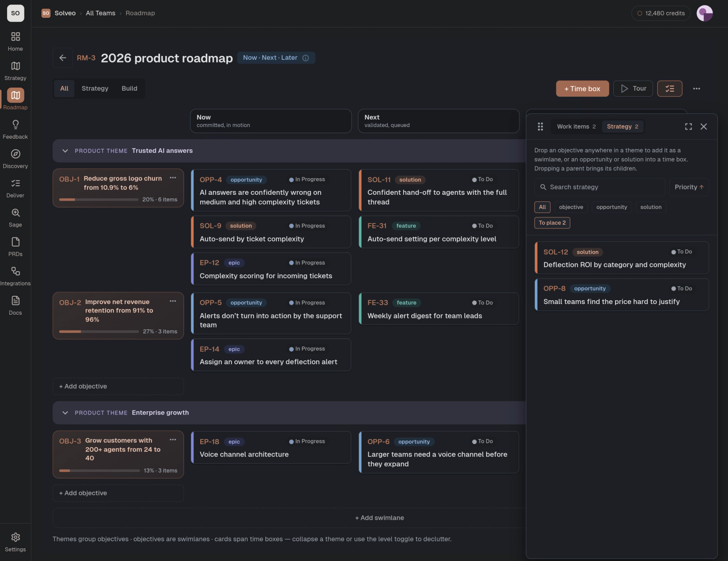Open PRDs in the sidebar

tap(15, 247)
